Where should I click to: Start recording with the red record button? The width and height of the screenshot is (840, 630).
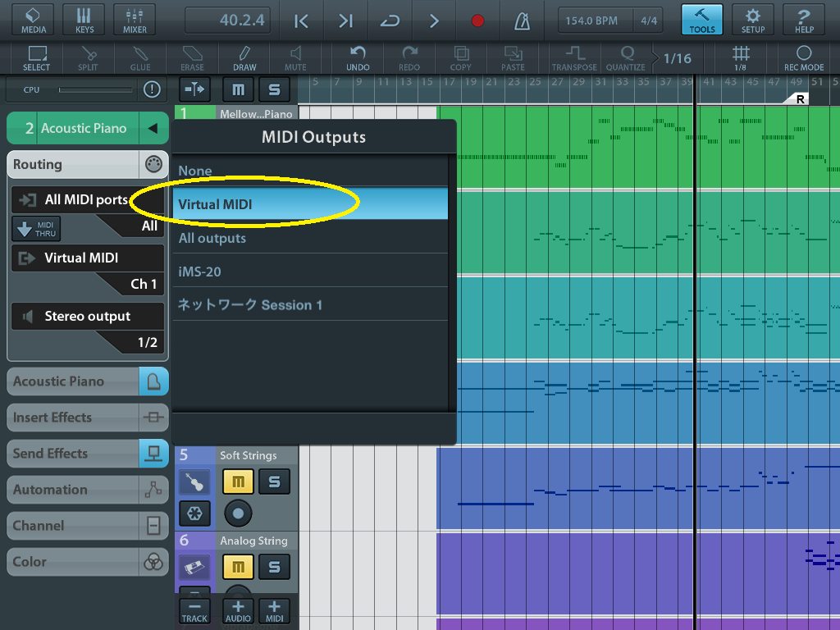click(477, 21)
